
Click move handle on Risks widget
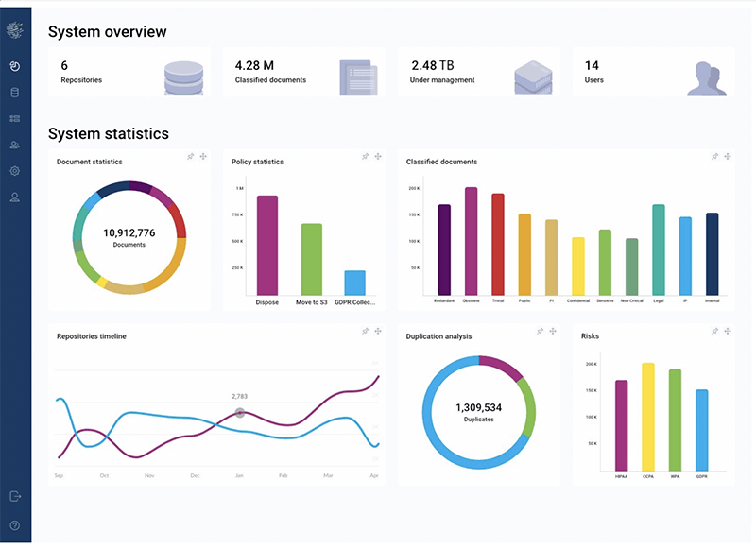[x=728, y=331]
